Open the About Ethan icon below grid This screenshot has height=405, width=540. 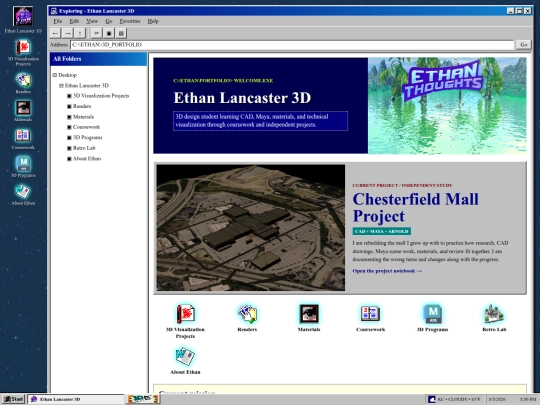185,361
